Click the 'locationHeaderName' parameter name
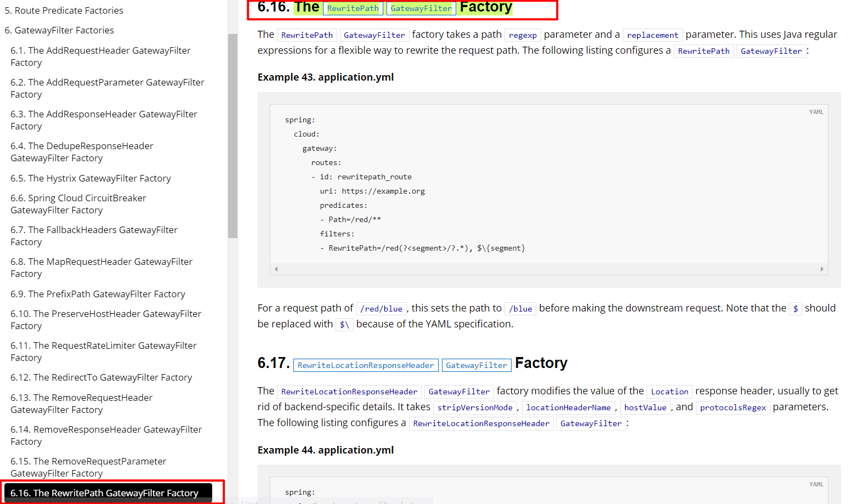868x504 pixels. click(x=568, y=407)
